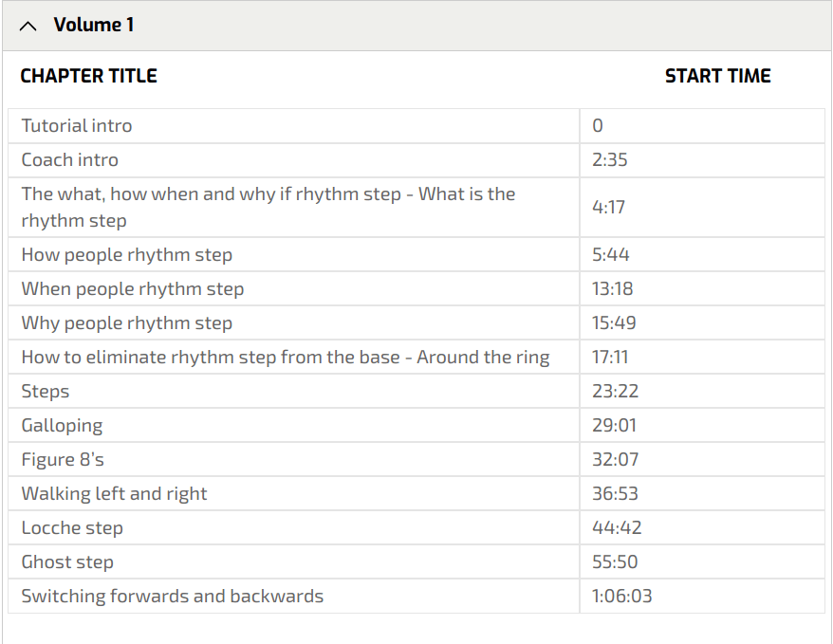Open the Ghost step chapter

pyautogui.click(x=67, y=562)
